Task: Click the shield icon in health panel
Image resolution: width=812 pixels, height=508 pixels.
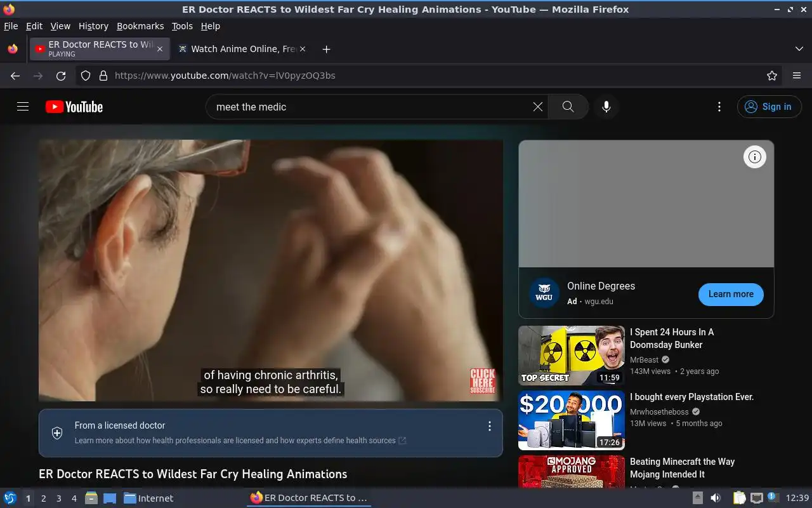Action: point(57,433)
